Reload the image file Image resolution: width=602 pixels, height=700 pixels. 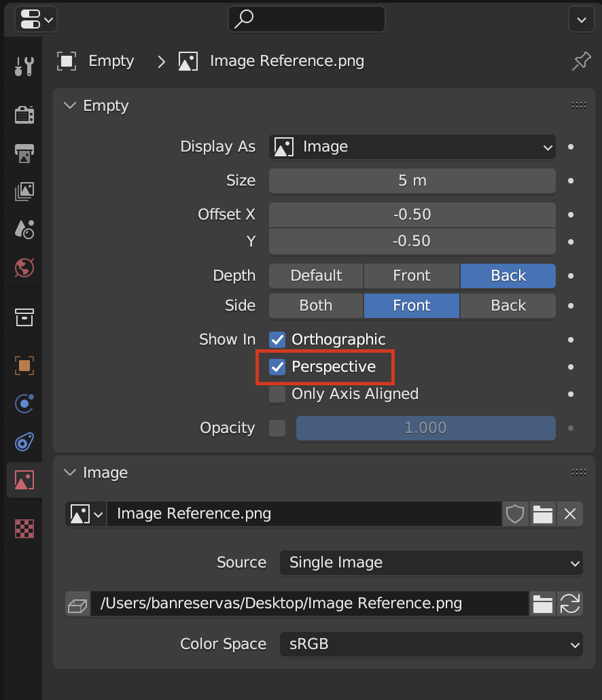pos(569,603)
